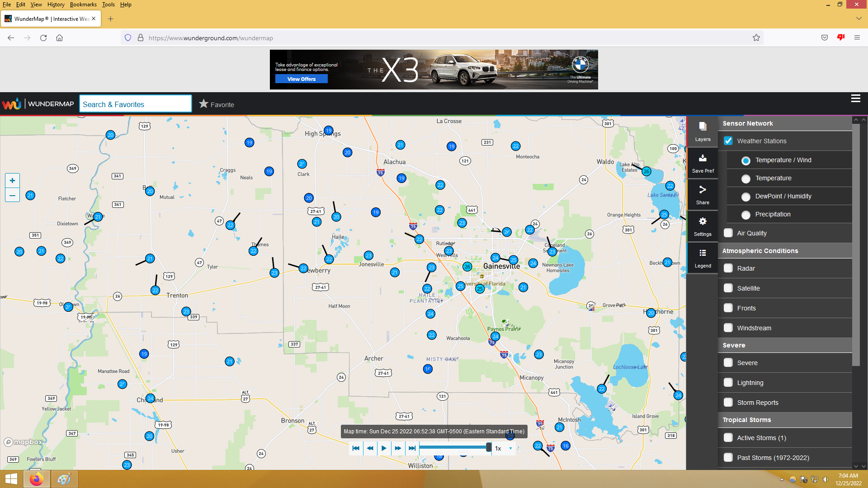Open the hamburger menu in WunderMap header
The image size is (868, 488).
(x=855, y=99)
